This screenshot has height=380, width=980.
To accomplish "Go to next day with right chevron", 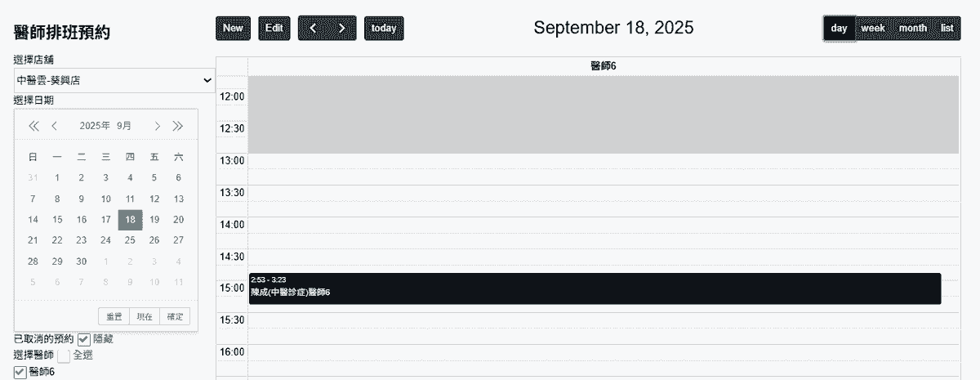I will 342,29.
